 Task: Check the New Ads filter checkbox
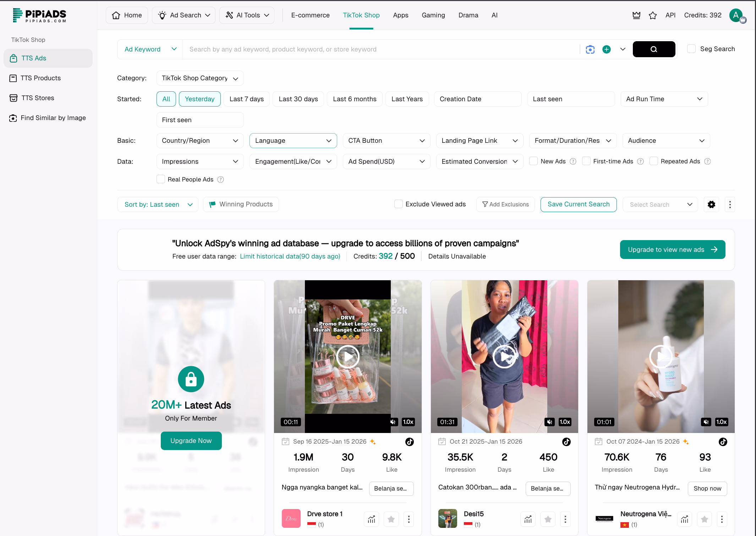tap(533, 161)
